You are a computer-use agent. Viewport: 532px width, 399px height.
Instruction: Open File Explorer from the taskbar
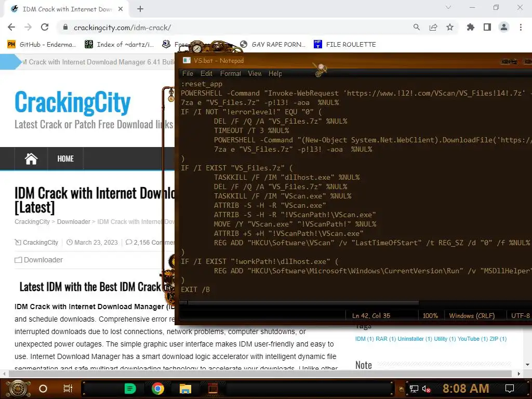(x=185, y=389)
